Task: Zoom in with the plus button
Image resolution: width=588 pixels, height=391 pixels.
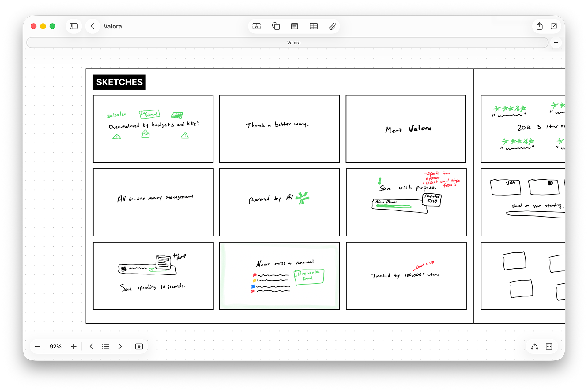Action: 73,346
